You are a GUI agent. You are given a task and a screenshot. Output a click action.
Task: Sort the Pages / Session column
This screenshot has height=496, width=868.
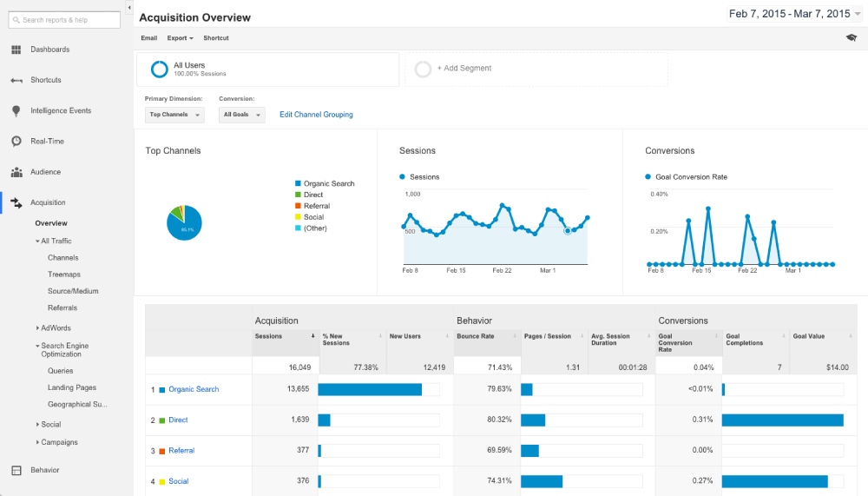(x=582, y=336)
